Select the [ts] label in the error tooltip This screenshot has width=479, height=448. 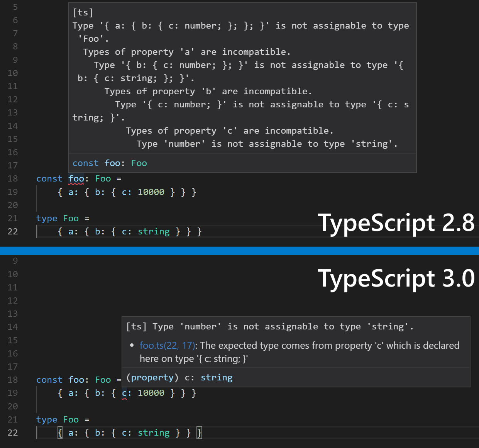[82, 12]
